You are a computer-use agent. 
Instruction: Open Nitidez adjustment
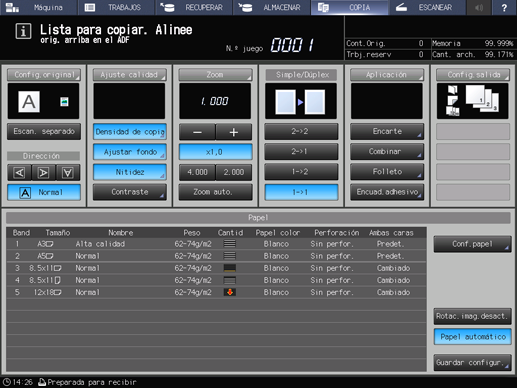130,172
